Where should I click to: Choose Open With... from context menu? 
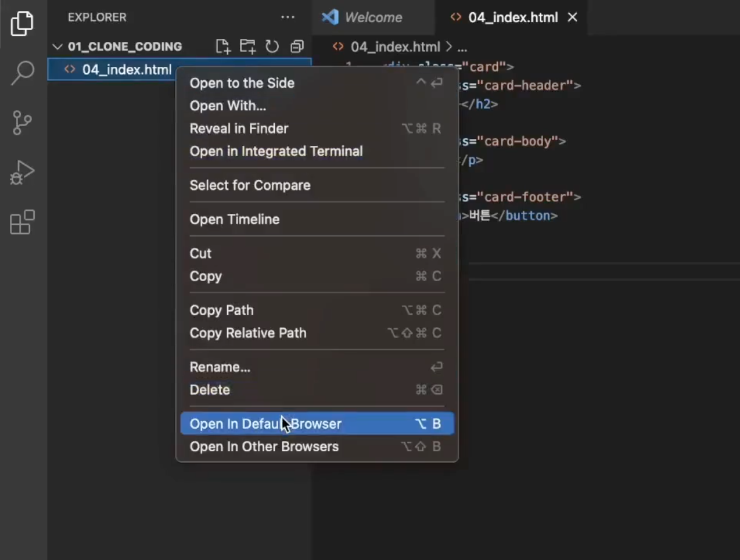click(317, 106)
